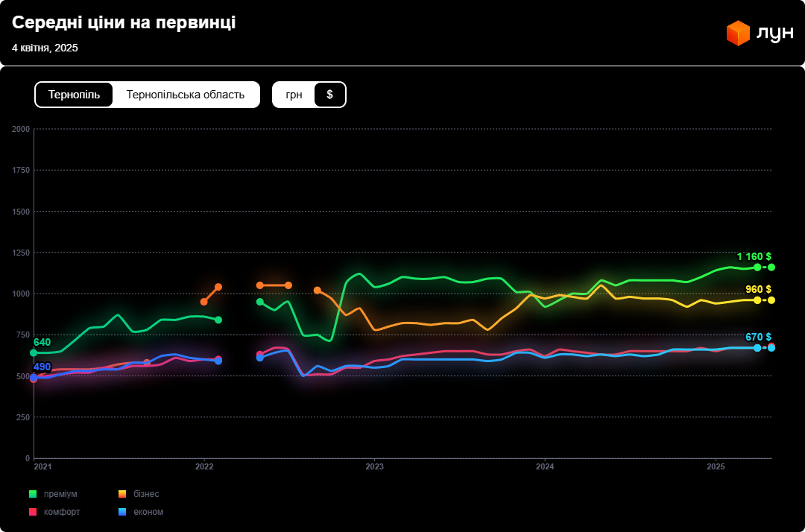The height and width of the screenshot is (532, 805).
Task: Click the економ legend label
Action: pyautogui.click(x=148, y=512)
